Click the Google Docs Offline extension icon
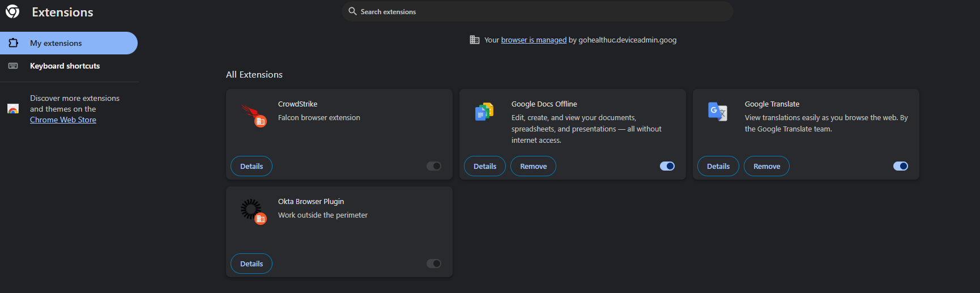980x293 pixels. 484,112
